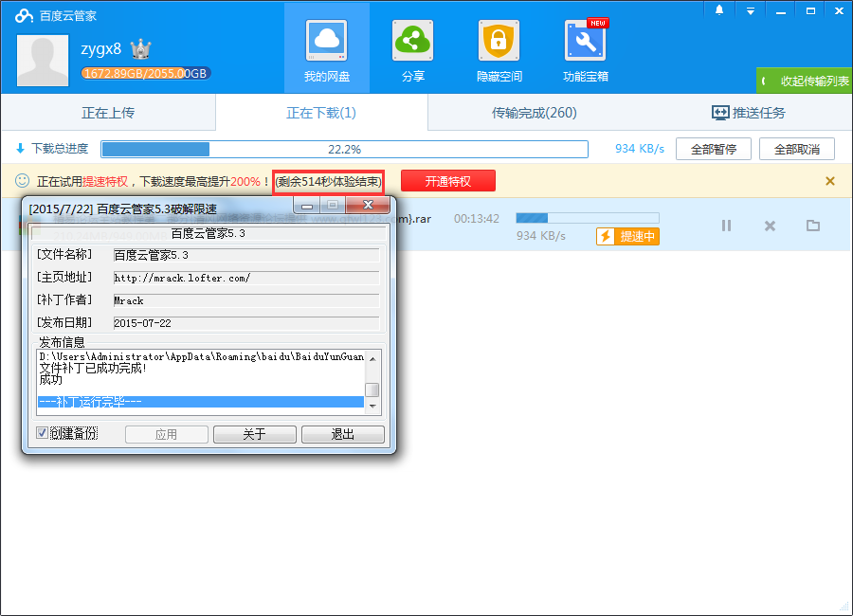Viewport: 853px width, 616px height.
Task: Minimize the patch dialog window
Action: [307, 206]
